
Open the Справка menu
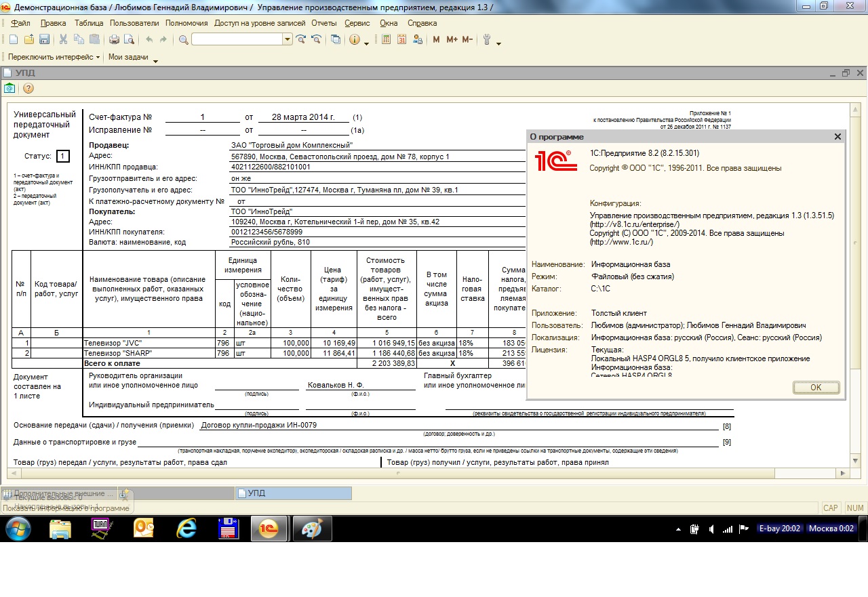point(422,23)
